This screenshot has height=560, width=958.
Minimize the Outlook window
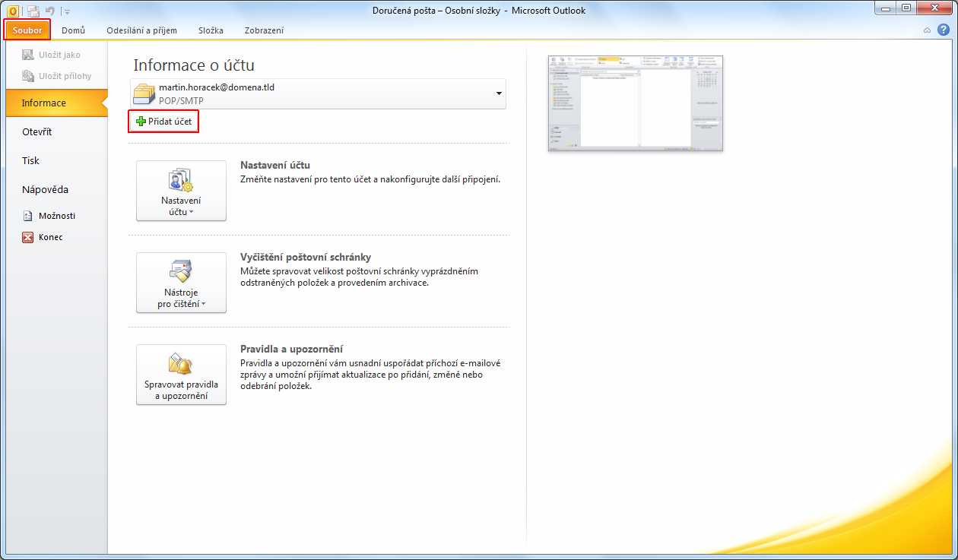point(887,8)
